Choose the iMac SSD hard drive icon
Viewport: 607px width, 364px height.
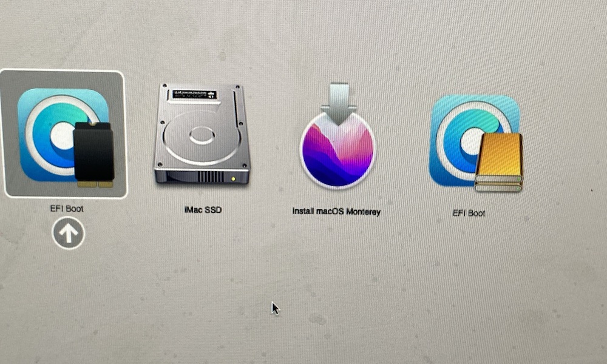pyautogui.click(x=202, y=134)
